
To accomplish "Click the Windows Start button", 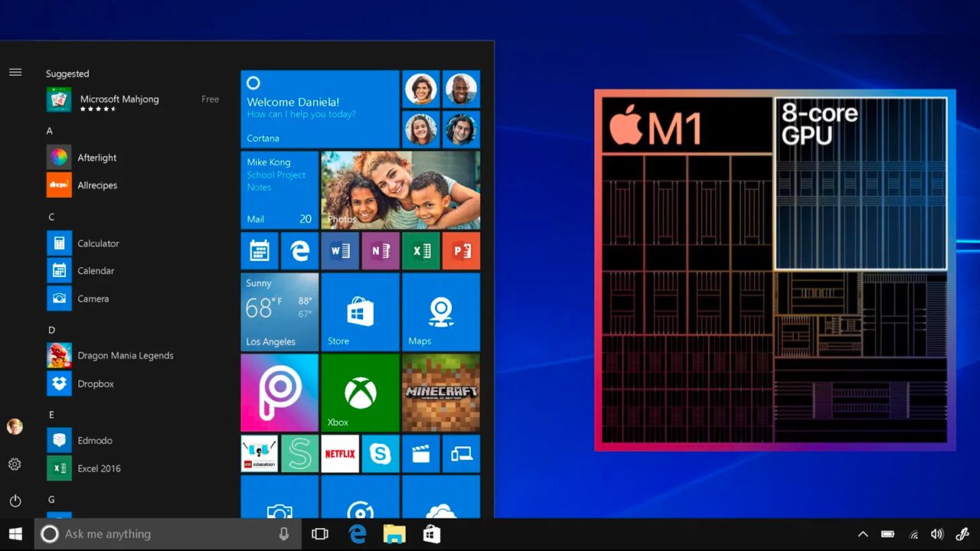I will pyautogui.click(x=15, y=534).
